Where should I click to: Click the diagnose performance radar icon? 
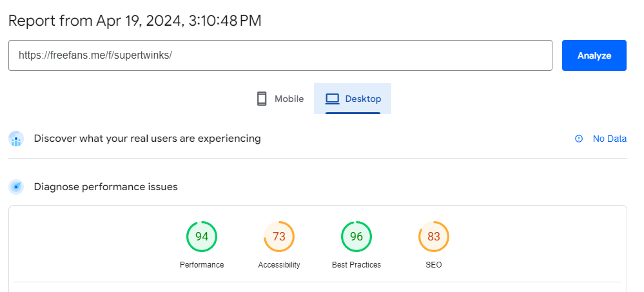16,187
